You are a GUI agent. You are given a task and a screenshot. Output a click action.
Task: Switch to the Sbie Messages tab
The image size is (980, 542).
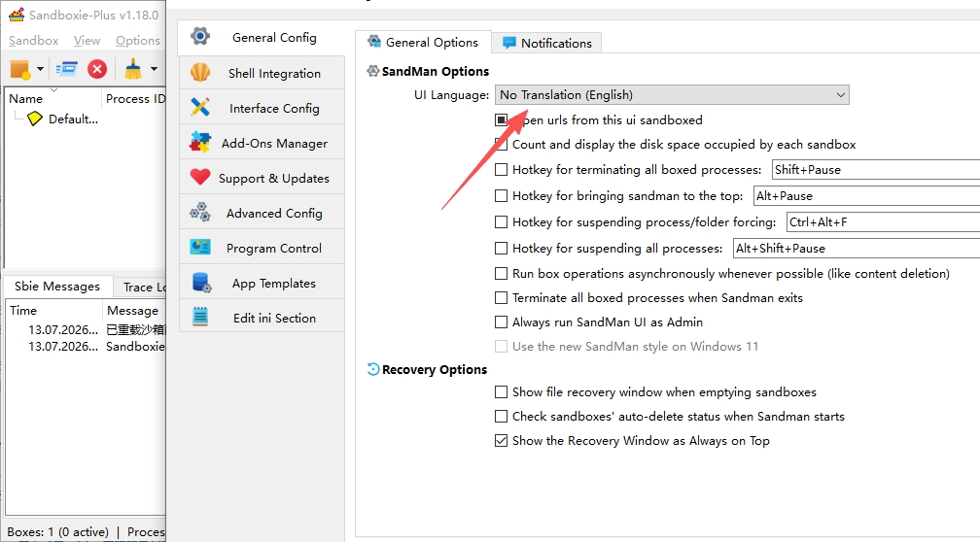[57, 286]
